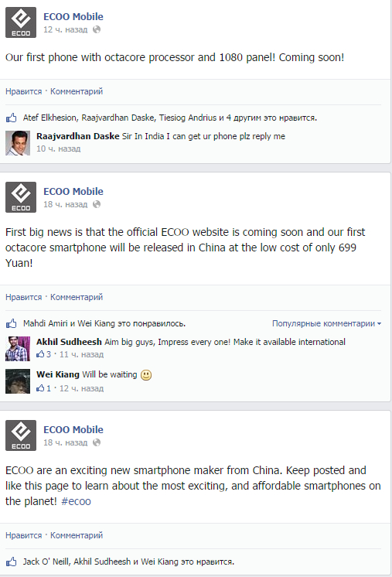Click the like count on Akhil Sudheesh comment
The width and height of the screenshot is (392, 577).
coord(44,354)
